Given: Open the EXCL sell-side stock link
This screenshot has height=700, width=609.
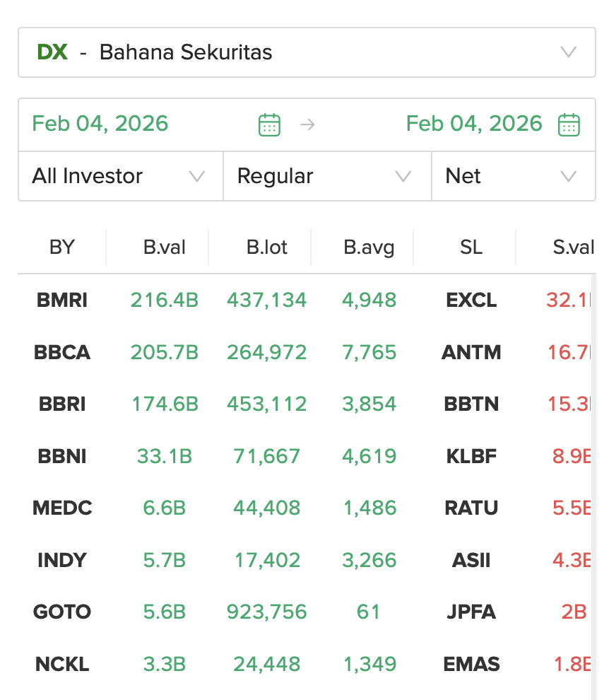Looking at the screenshot, I should (471, 301).
